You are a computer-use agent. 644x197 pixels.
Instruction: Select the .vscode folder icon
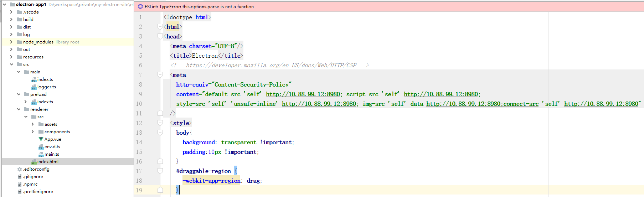20,12
